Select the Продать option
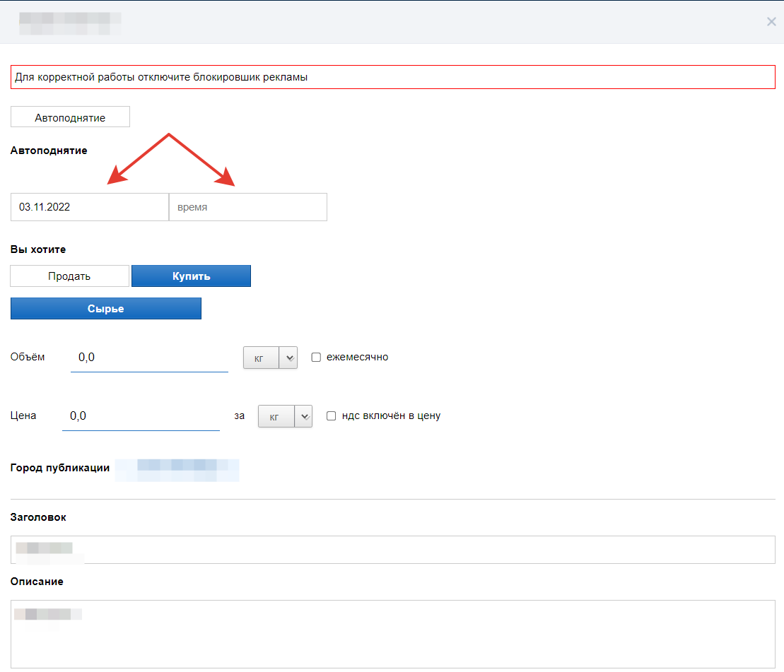 pos(69,276)
